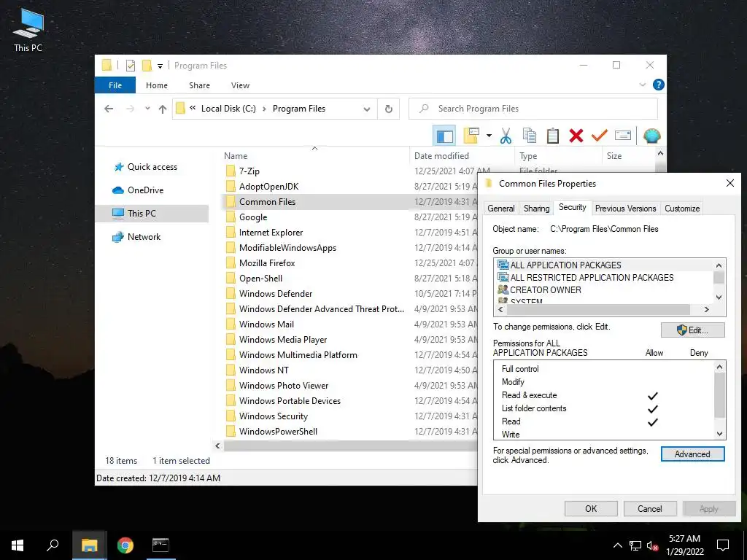The image size is (747, 560).
Task: Click the chevron after Local Disk (C:)
Action: tap(264, 109)
